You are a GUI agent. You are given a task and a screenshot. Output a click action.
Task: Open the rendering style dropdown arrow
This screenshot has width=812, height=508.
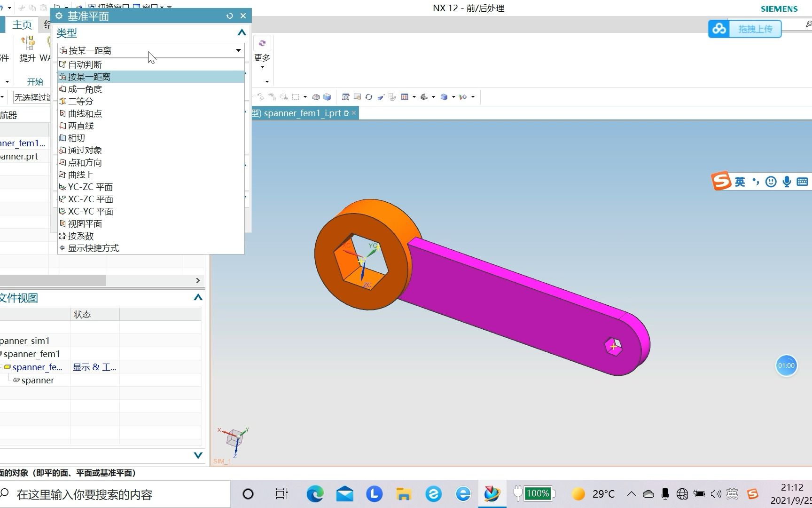pyautogui.click(x=433, y=97)
